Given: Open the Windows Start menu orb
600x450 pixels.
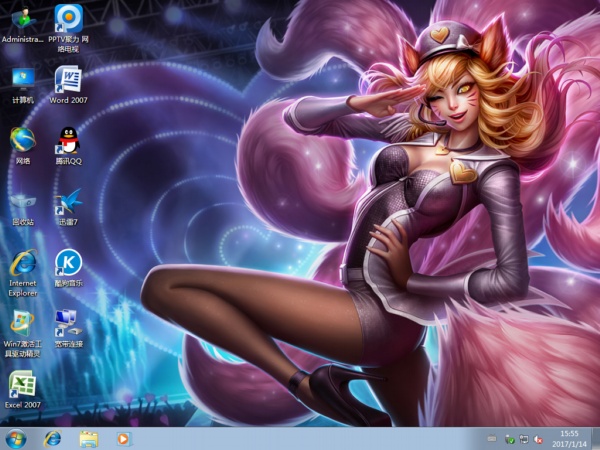Looking at the screenshot, I should point(16,439).
